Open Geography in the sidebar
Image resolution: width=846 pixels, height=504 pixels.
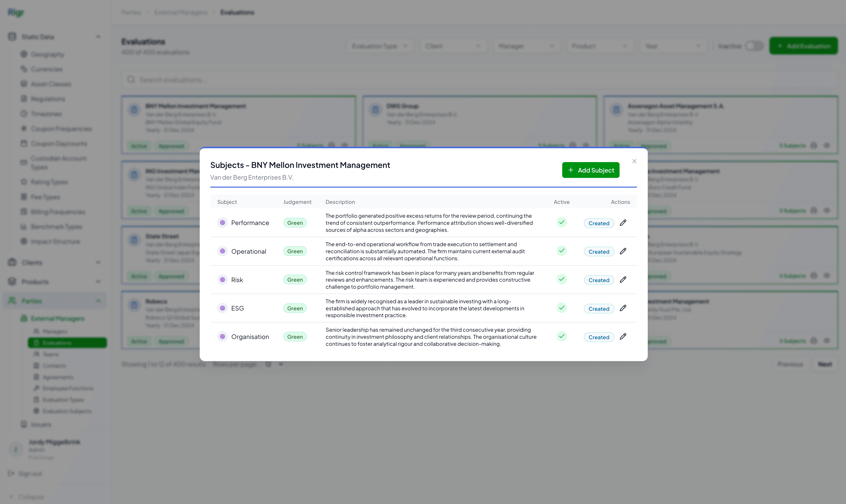pyautogui.click(x=47, y=54)
